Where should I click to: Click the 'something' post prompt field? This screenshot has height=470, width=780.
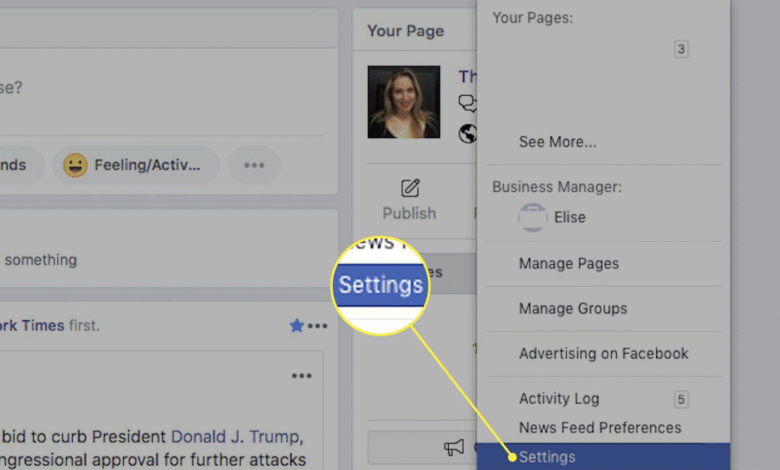tap(41, 260)
